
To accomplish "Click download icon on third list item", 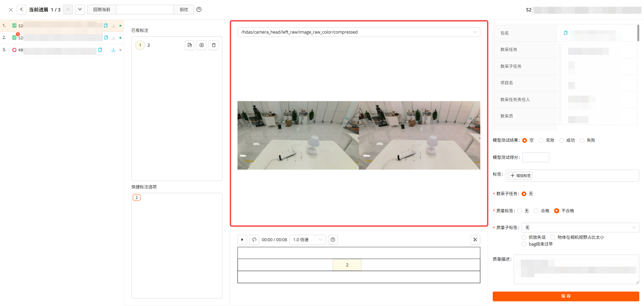I will 113,50.
